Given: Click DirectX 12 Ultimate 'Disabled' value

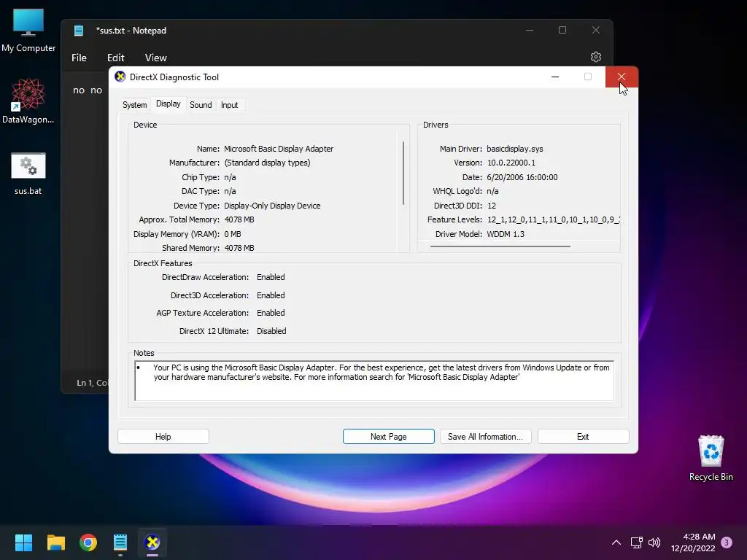Looking at the screenshot, I should pos(271,331).
